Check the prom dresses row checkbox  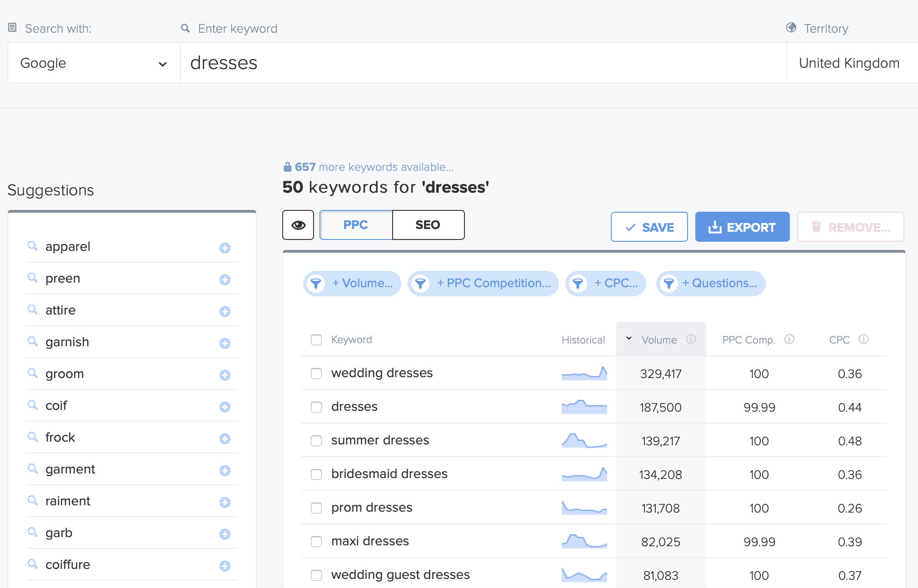(316, 508)
